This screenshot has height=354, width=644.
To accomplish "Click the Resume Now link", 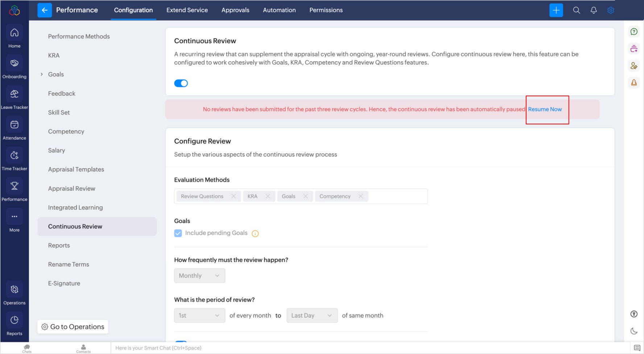I will 545,109.
